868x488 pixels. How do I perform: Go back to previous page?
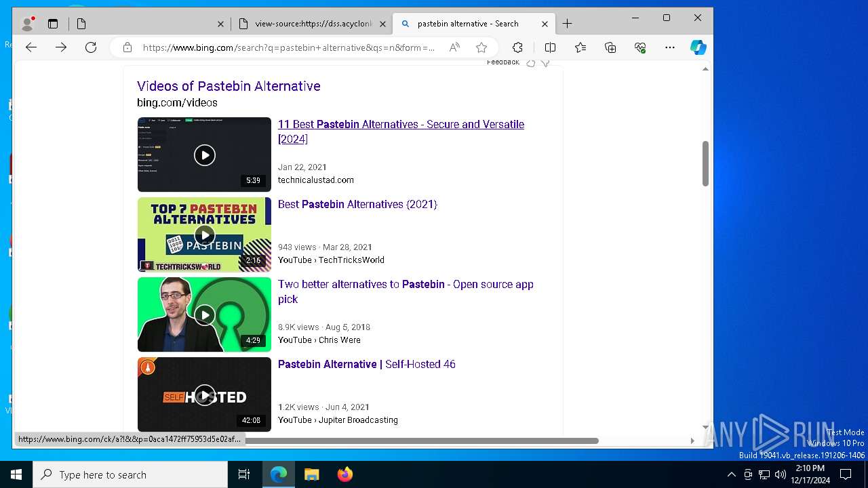pyautogui.click(x=31, y=47)
